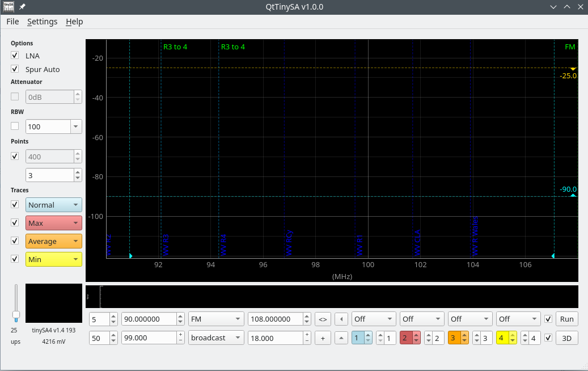Screen dimensions: 588x371
Task: Open the second marker Off dropdown
Action: click(422, 319)
